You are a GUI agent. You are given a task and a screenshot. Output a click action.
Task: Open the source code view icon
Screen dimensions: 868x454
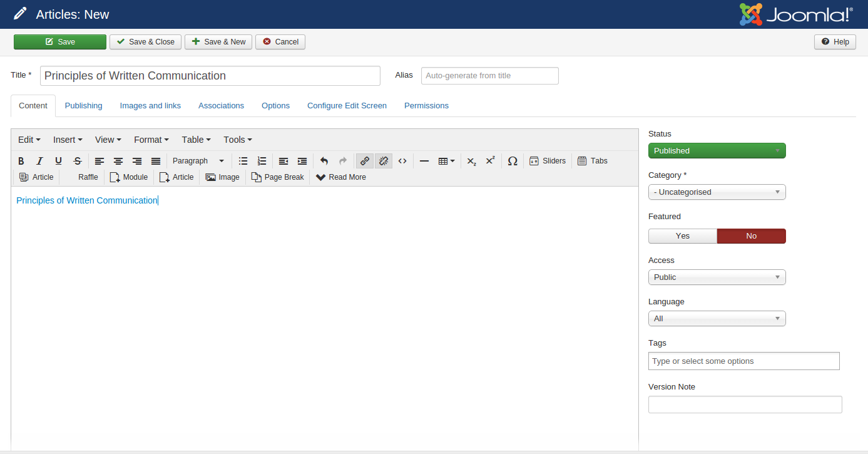tap(402, 161)
